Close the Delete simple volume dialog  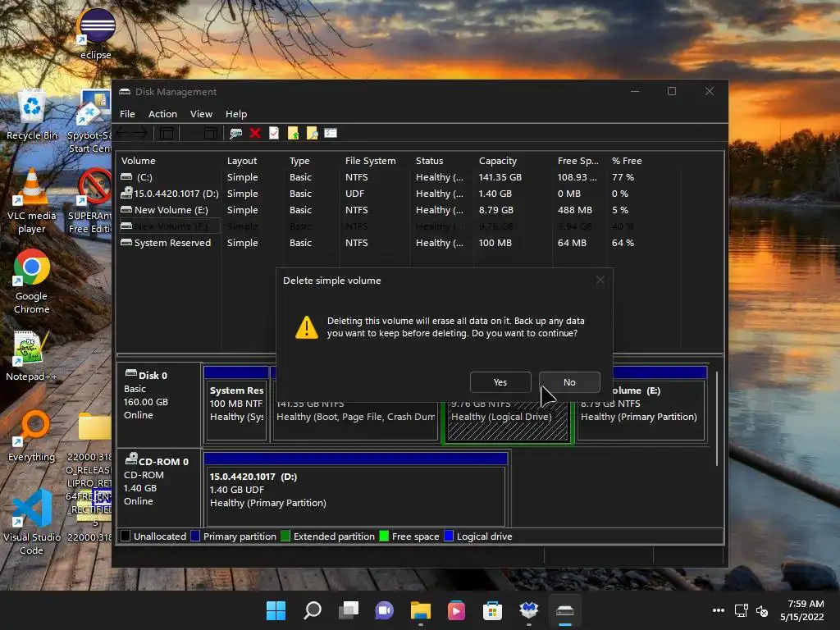coord(600,281)
